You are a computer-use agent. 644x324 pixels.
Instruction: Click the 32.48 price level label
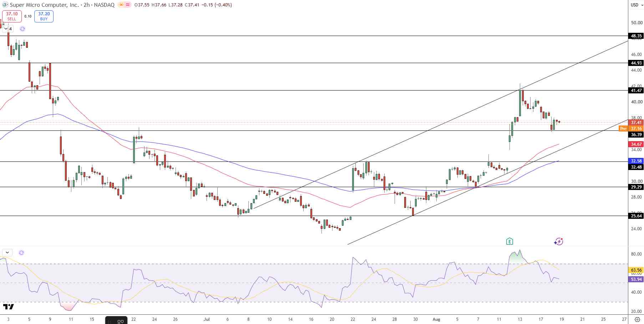click(636, 167)
